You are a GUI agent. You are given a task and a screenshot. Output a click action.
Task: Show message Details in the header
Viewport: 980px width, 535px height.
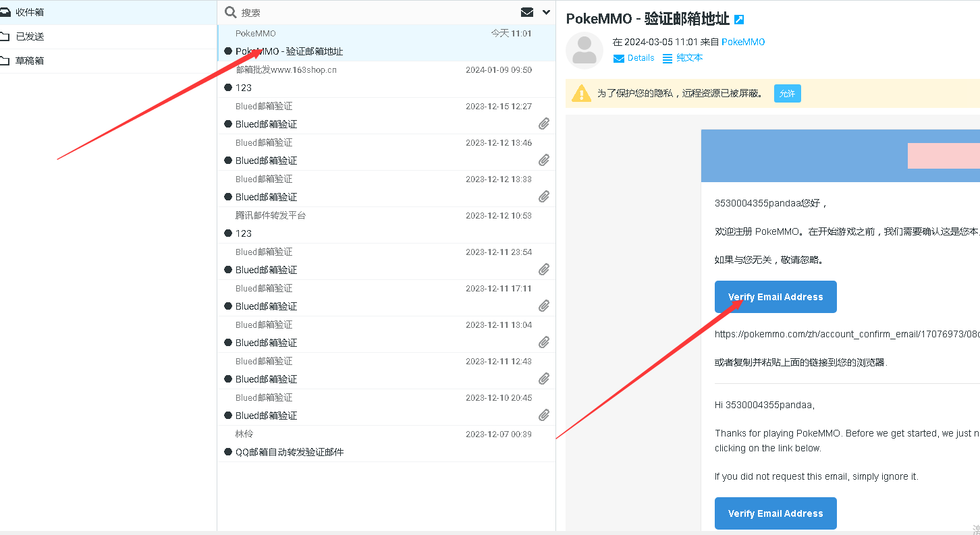[634, 58]
